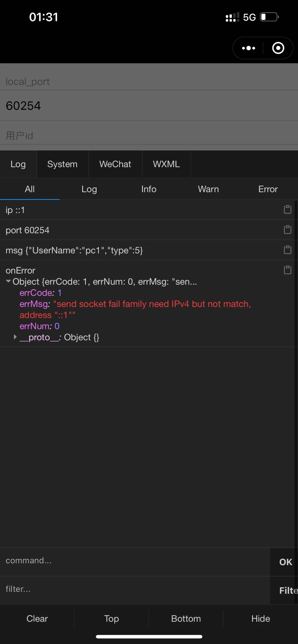Tap the local_port value 60254 field
This screenshot has width=298, height=644.
[149, 106]
